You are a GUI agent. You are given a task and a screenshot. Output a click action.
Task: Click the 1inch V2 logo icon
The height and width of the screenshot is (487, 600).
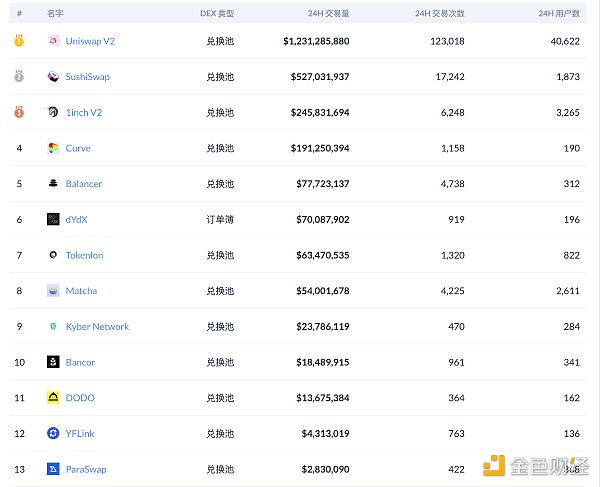coord(53,113)
